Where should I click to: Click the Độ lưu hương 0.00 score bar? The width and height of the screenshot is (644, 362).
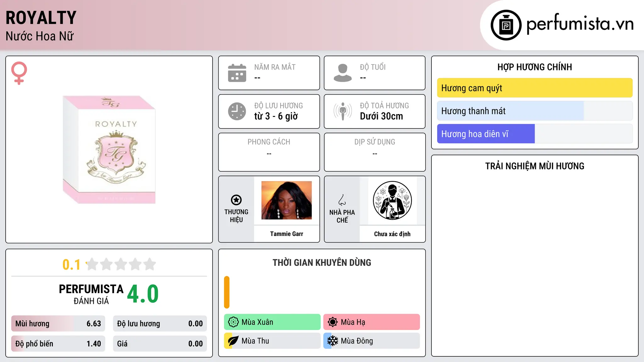pos(160,324)
